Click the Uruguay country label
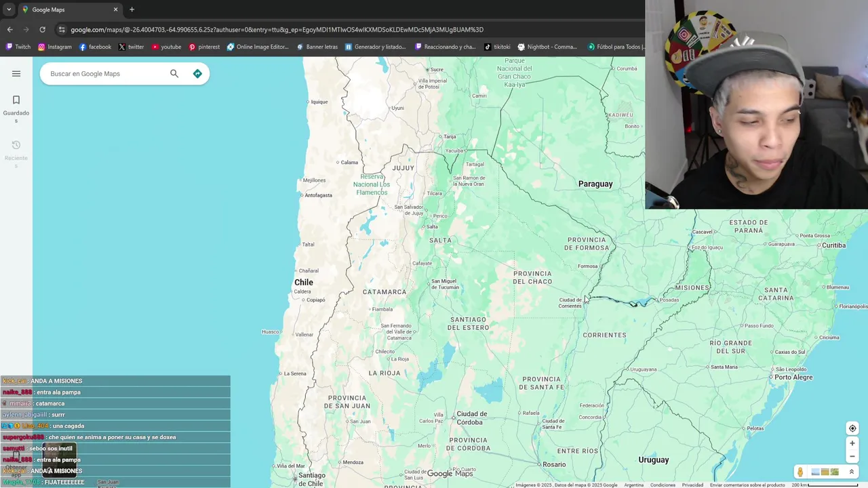This screenshot has height=488, width=868. [x=654, y=460]
